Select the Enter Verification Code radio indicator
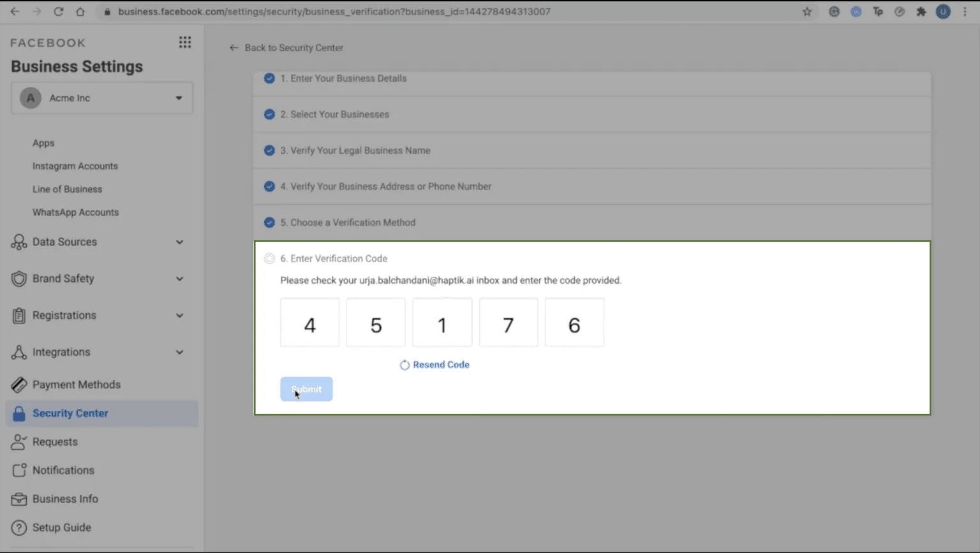 tap(269, 258)
